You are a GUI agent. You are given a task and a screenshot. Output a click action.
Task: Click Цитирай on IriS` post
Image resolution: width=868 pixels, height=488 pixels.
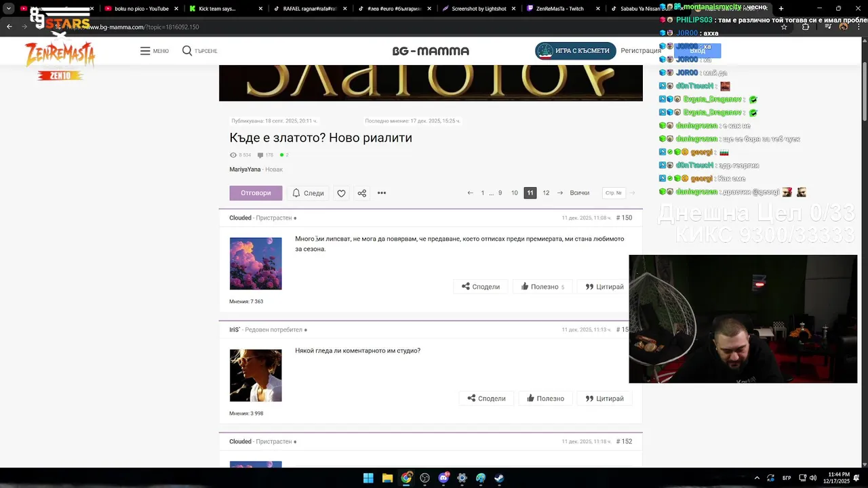coord(604,399)
